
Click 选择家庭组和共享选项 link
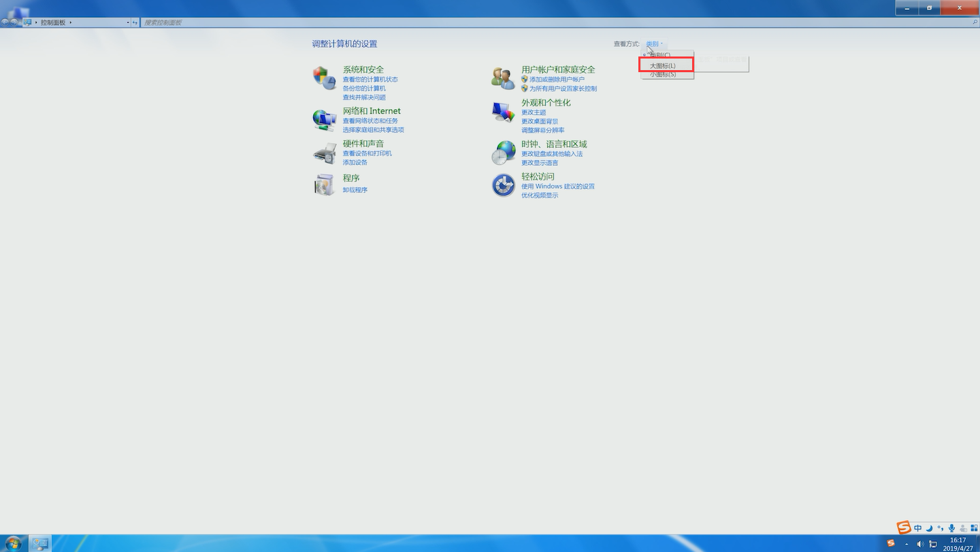tap(374, 130)
